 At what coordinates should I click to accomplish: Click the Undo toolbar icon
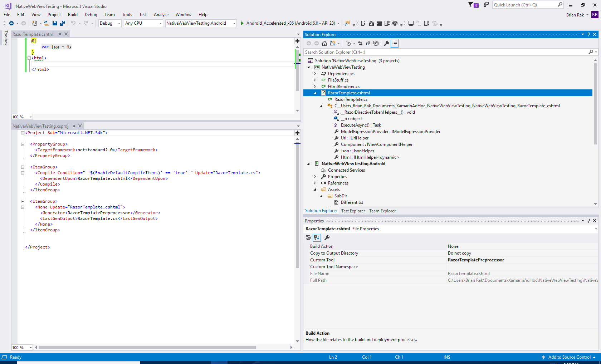(x=73, y=23)
